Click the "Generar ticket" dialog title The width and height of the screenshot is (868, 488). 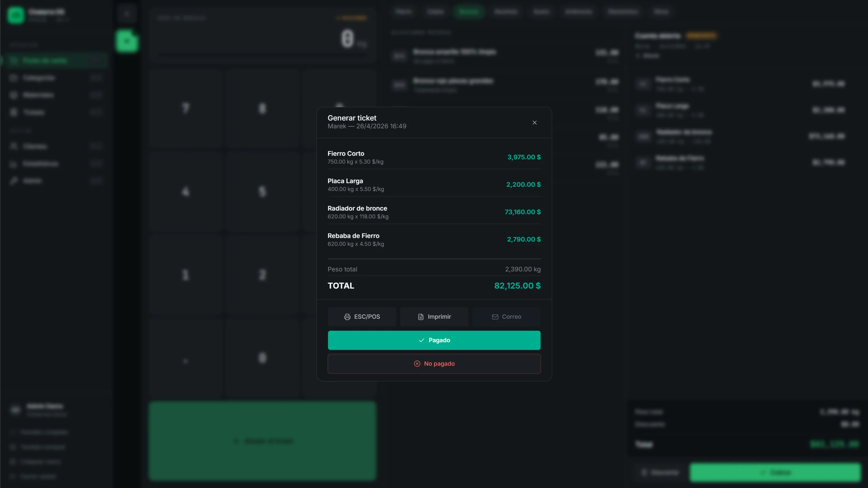pyautogui.click(x=352, y=118)
